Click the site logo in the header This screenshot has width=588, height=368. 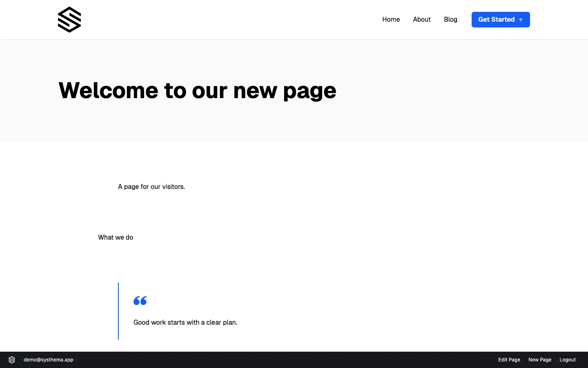pyautogui.click(x=69, y=20)
